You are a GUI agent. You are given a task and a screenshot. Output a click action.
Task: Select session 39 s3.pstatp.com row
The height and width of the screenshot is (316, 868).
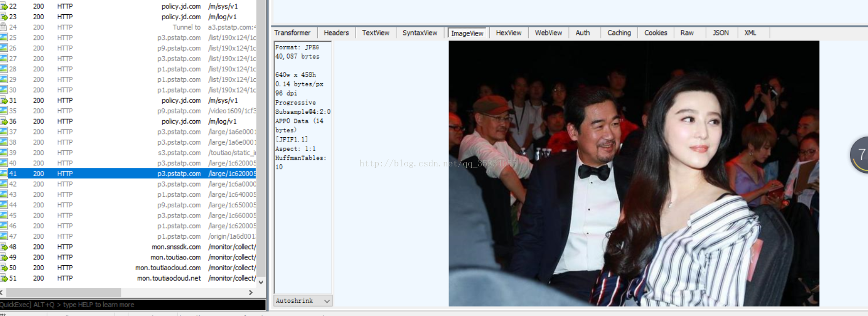click(x=128, y=153)
